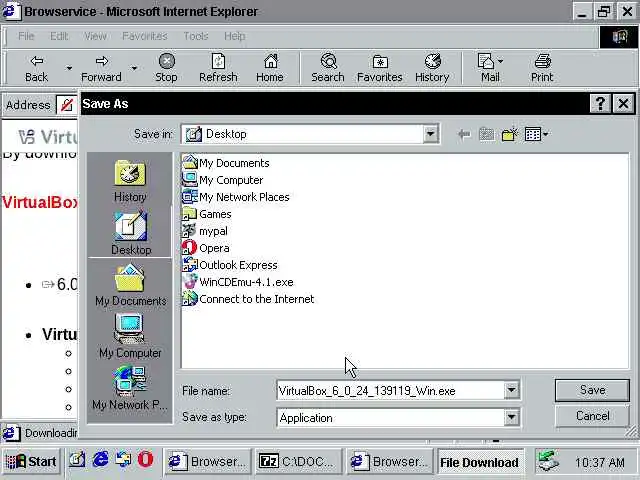Click the dialog help question mark
640x480 pixels.
600,104
